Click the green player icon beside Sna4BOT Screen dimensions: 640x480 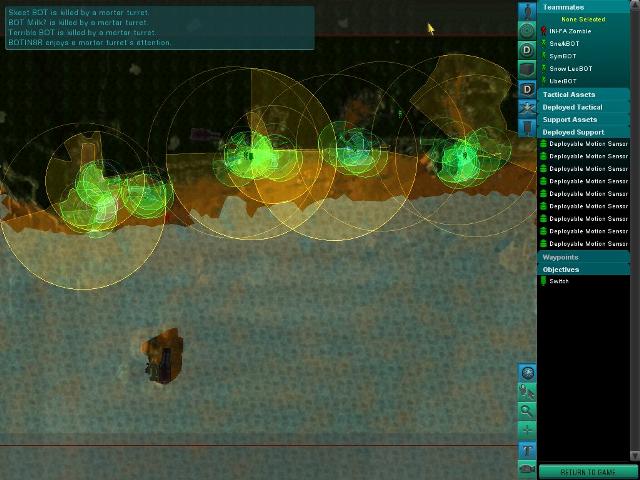click(x=544, y=43)
